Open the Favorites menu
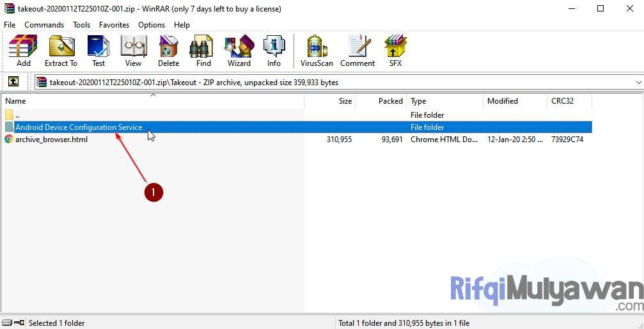 [114, 25]
